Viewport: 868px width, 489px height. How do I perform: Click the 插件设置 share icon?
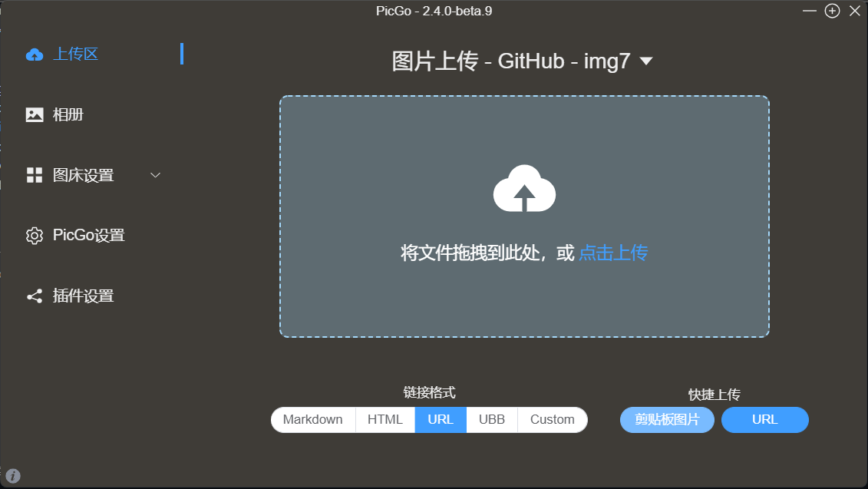click(x=35, y=296)
